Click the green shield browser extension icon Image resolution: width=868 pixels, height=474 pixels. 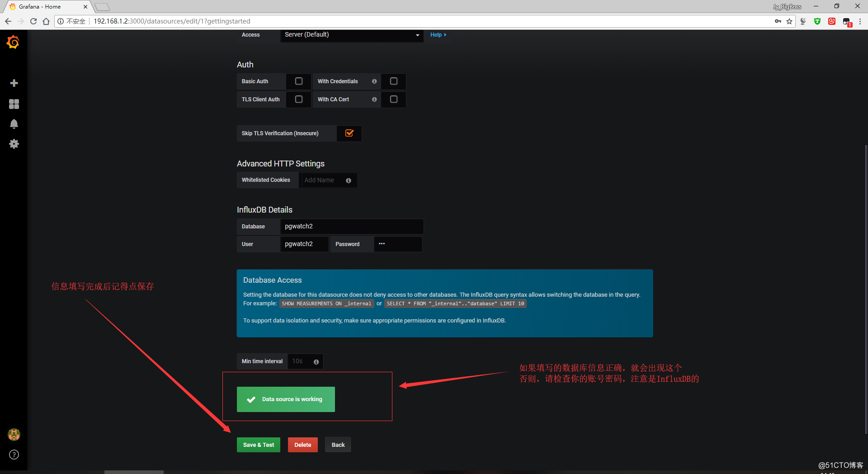point(817,21)
